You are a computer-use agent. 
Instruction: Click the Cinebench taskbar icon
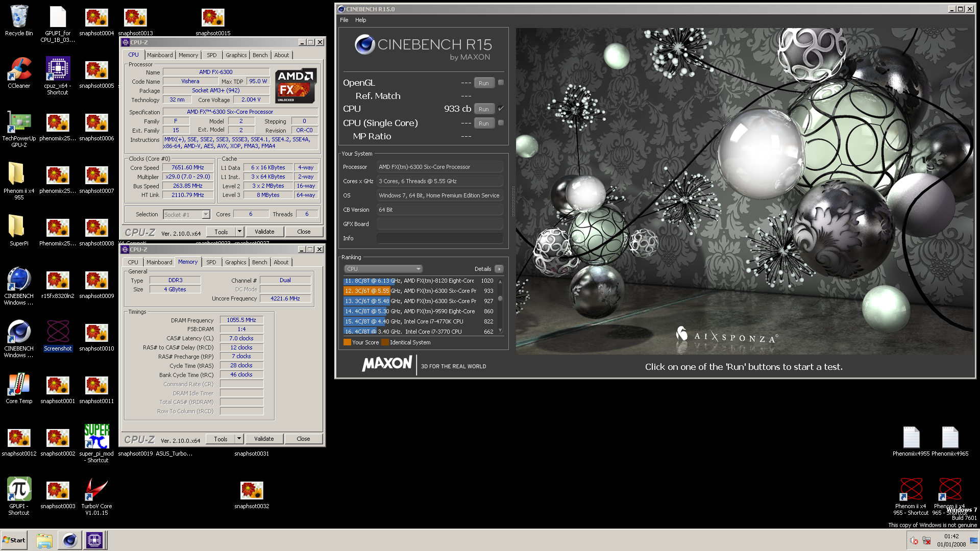[69, 540]
